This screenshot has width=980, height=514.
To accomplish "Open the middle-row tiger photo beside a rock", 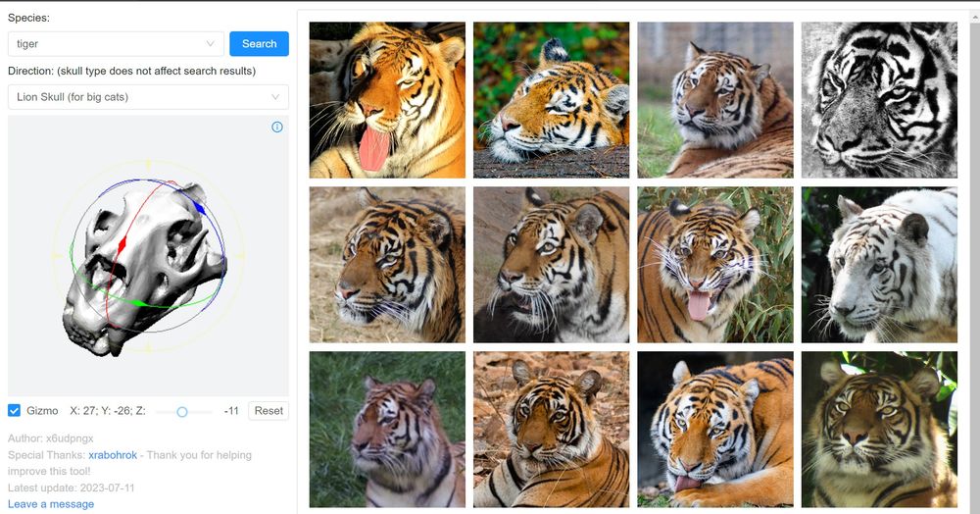I will (x=551, y=265).
